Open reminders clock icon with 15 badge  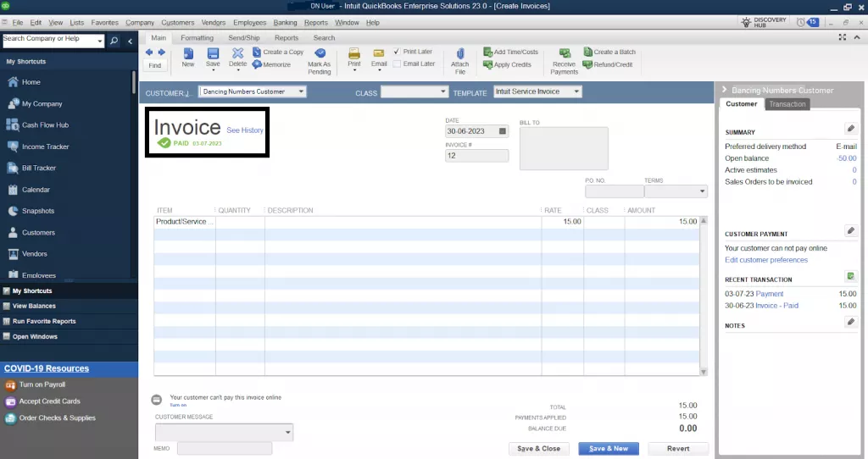pyautogui.click(x=800, y=22)
